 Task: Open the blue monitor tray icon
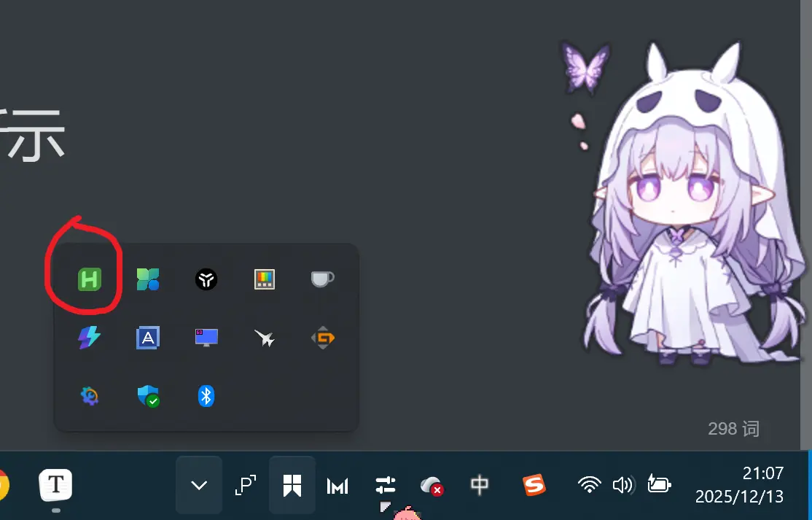click(x=206, y=338)
